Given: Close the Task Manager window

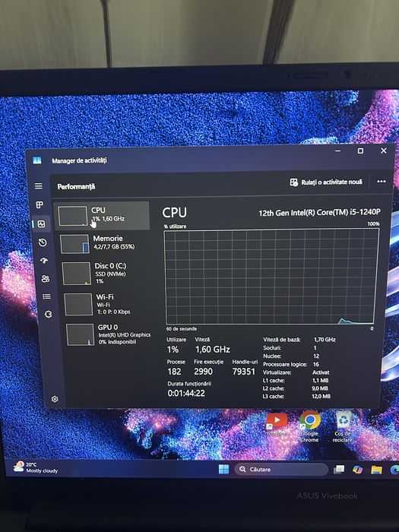Looking at the screenshot, I should tap(383, 150).
